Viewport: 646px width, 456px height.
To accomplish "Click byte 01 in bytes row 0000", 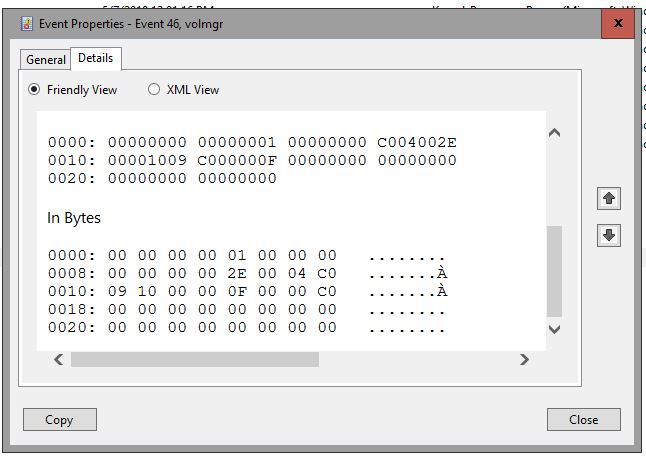I will (x=237, y=255).
